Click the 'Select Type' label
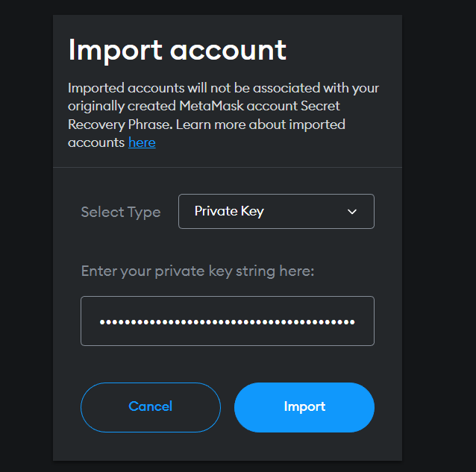 point(120,213)
